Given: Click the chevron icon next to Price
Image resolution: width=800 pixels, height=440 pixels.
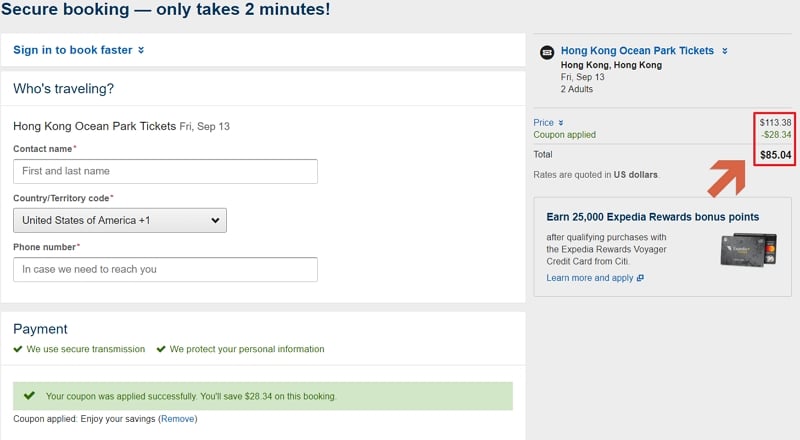Looking at the screenshot, I should [561, 123].
